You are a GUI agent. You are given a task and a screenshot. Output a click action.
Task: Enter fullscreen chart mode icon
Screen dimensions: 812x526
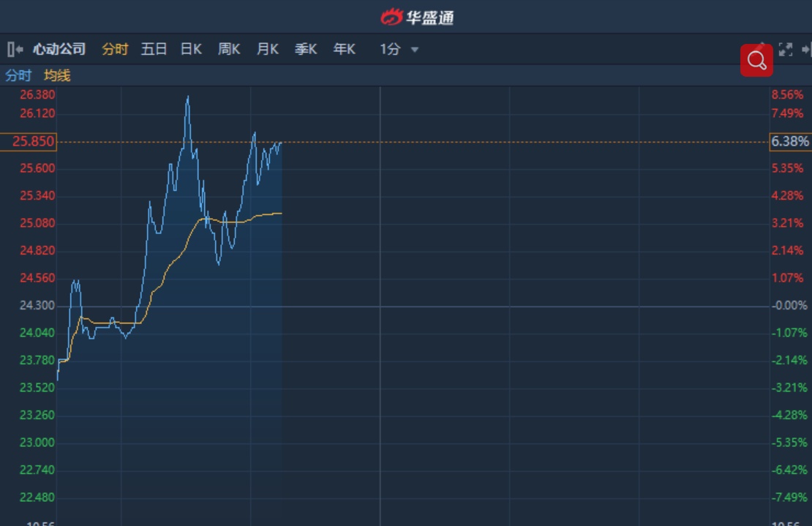[x=786, y=50]
